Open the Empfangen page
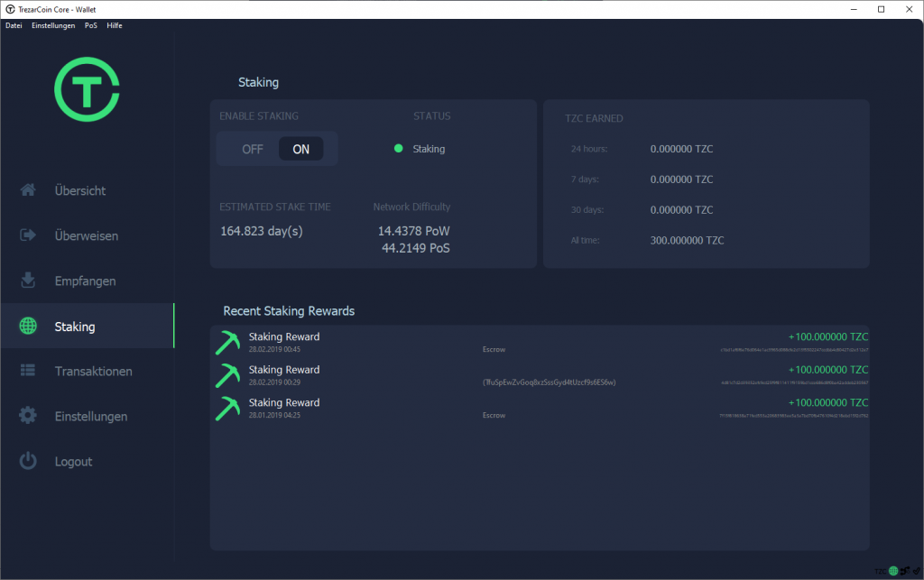This screenshot has width=924, height=580. [88, 281]
